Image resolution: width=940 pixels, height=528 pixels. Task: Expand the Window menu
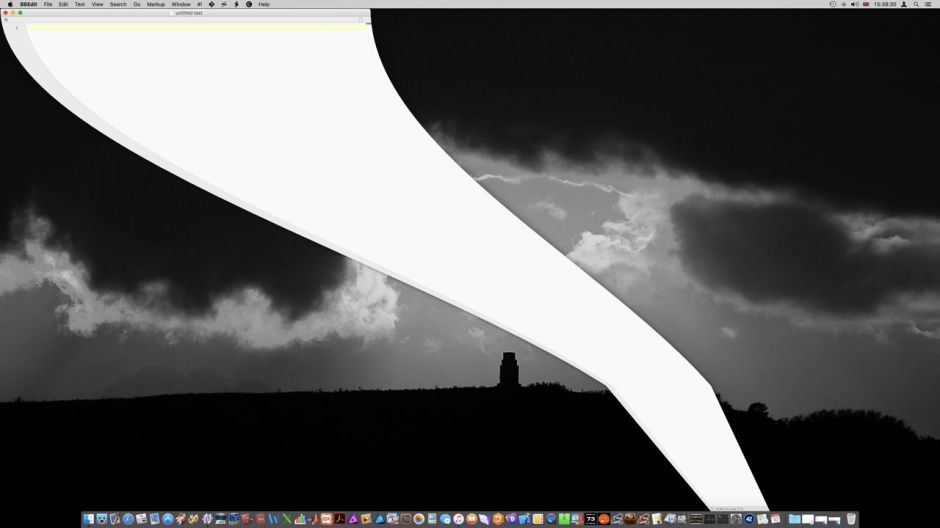click(180, 4)
